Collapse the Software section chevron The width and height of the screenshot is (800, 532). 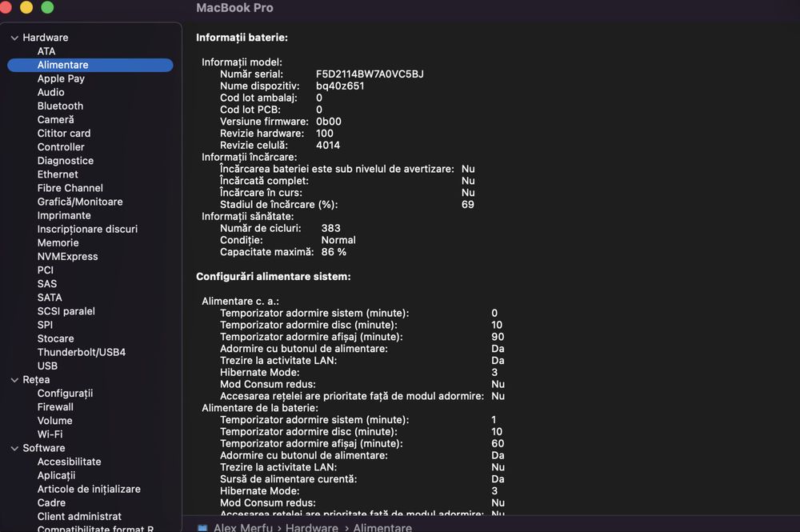click(x=14, y=448)
